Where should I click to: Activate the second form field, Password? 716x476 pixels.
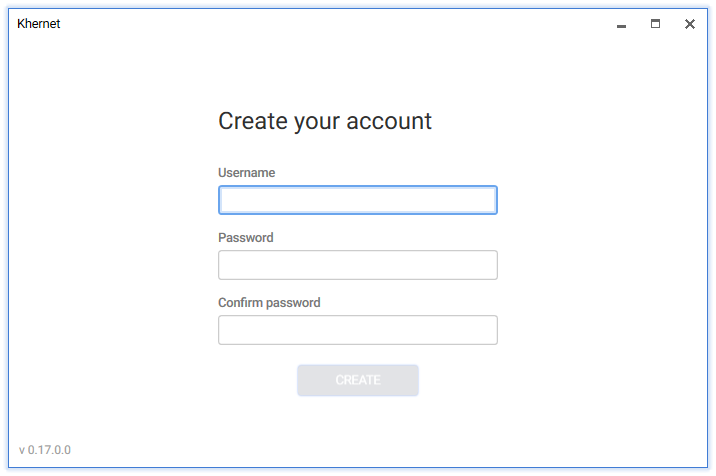tap(357, 265)
